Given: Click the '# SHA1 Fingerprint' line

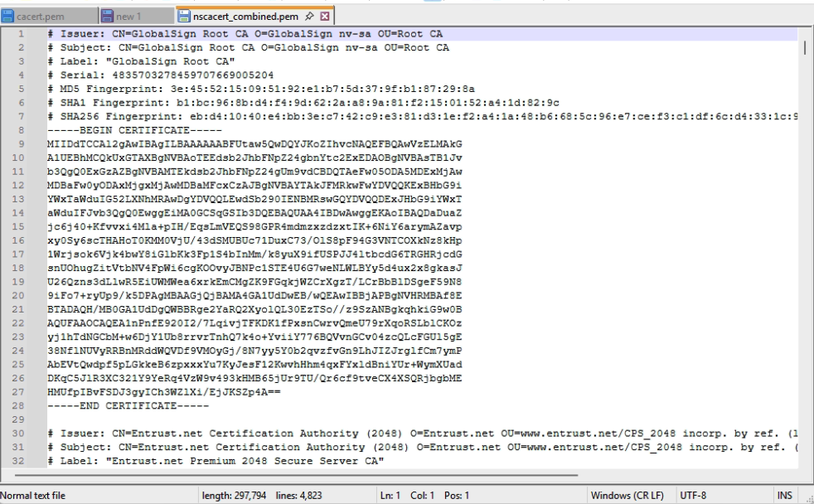Looking at the screenshot, I should point(303,103).
